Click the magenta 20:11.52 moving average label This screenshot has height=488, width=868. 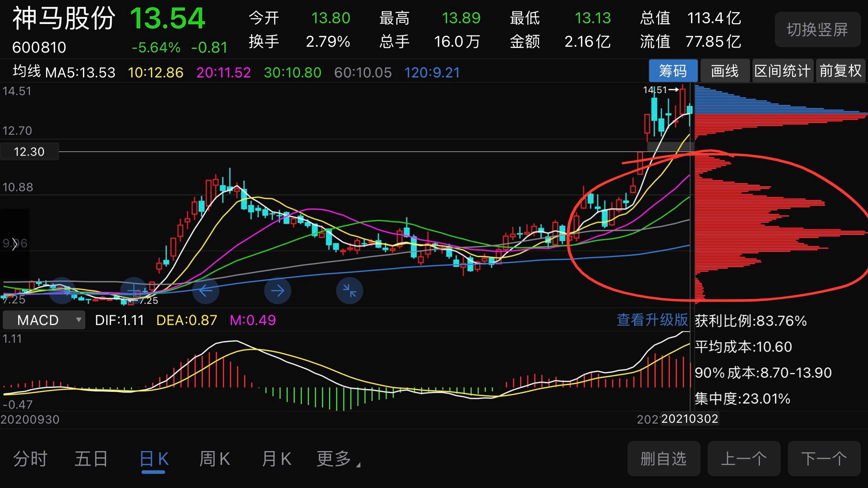coord(223,72)
